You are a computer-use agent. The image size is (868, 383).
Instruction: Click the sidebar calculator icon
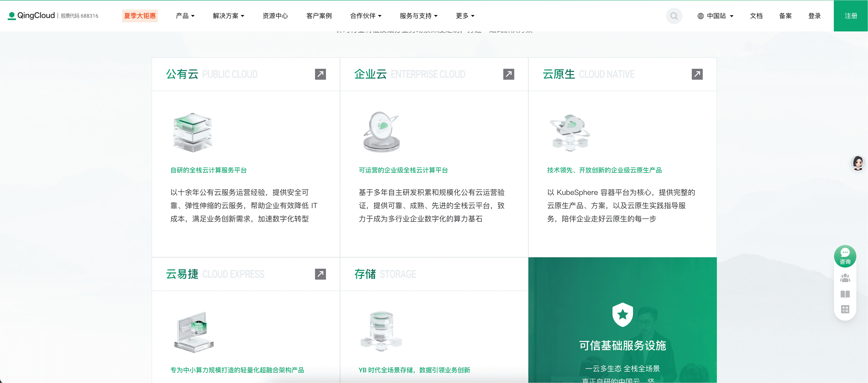pos(845,309)
